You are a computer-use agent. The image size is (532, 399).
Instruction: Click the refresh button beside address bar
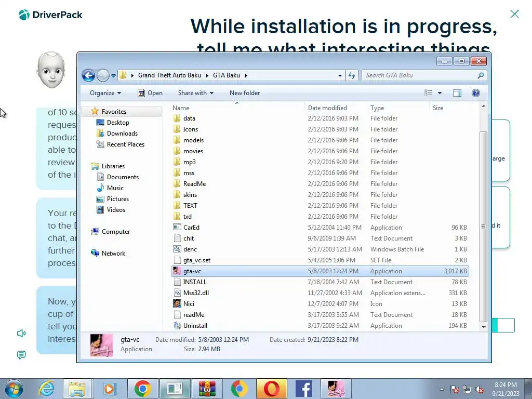tap(352, 75)
